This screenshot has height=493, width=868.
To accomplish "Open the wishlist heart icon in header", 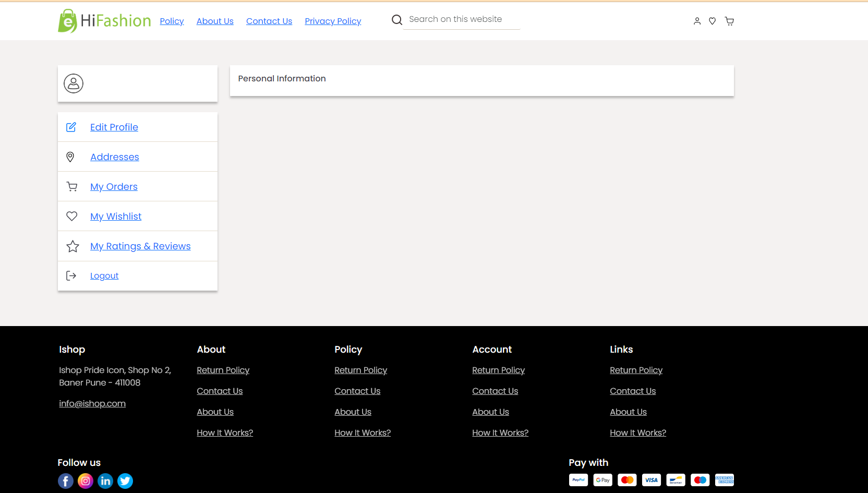I will (x=712, y=21).
